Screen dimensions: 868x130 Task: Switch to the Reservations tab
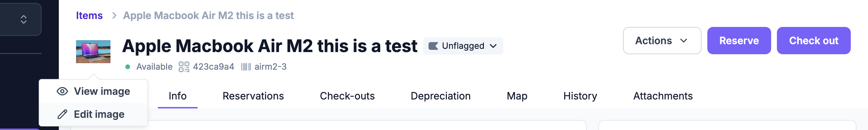tap(253, 96)
